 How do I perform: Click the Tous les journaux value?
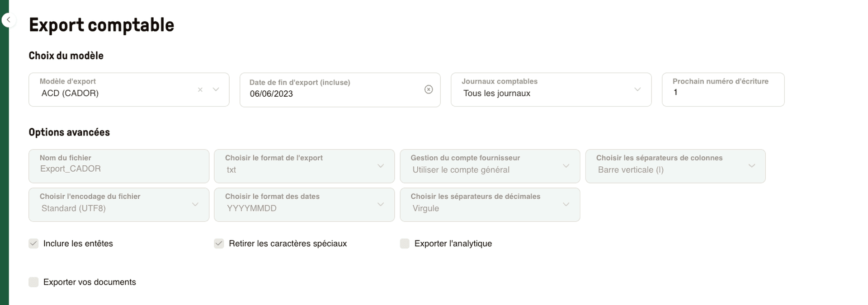click(496, 94)
